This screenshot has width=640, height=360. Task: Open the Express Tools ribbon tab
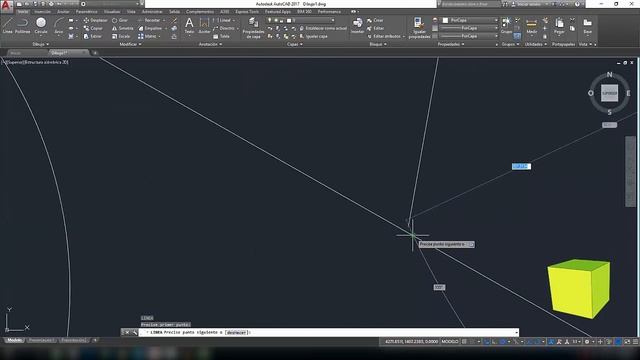pyautogui.click(x=247, y=12)
